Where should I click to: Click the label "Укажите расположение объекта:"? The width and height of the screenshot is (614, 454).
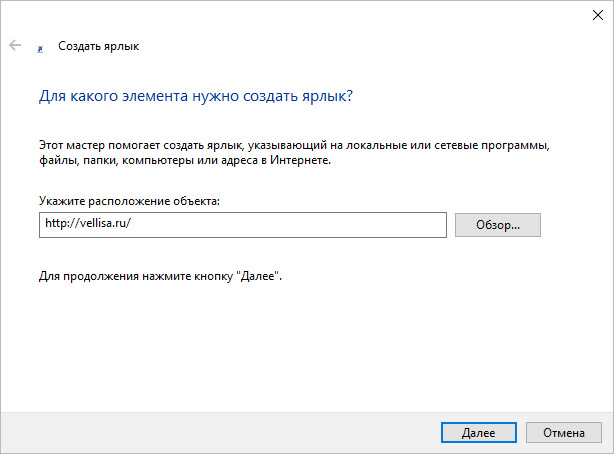[x=129, y=201]
